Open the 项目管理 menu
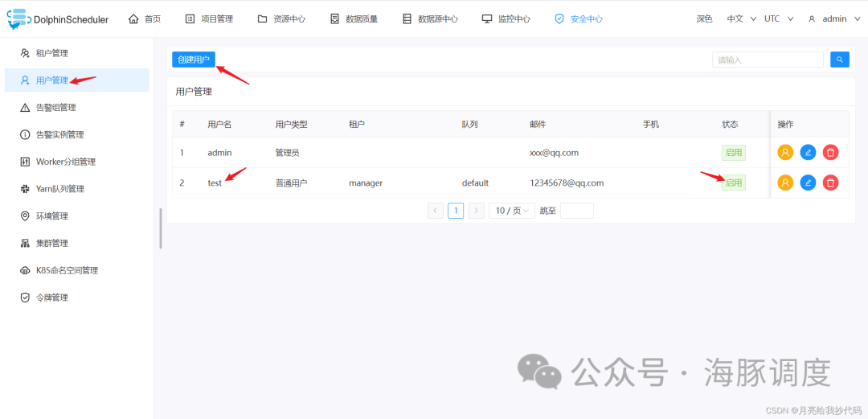The image size is (868, 419). pos(209,18)
